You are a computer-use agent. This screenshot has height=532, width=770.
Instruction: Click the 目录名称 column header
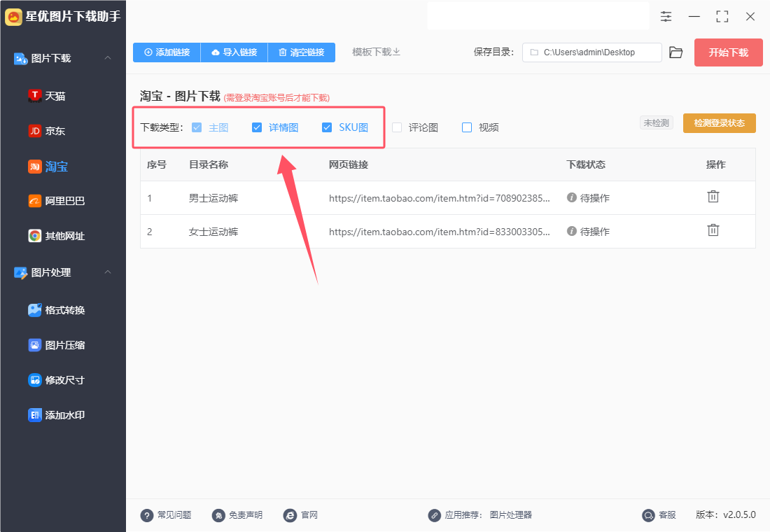tap(209, 164)
